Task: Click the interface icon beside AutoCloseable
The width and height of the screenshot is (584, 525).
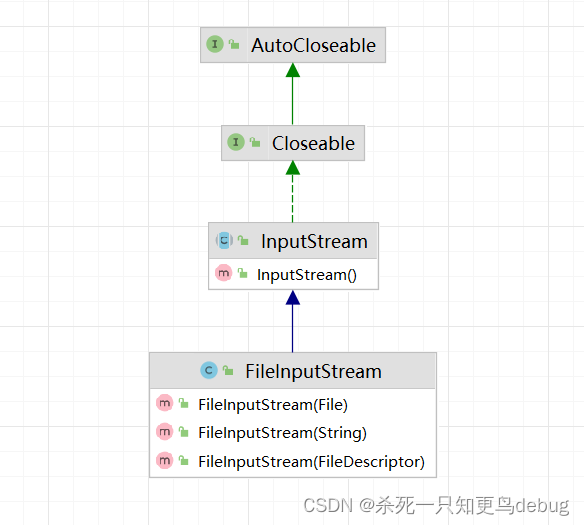Action: [215, 44]
